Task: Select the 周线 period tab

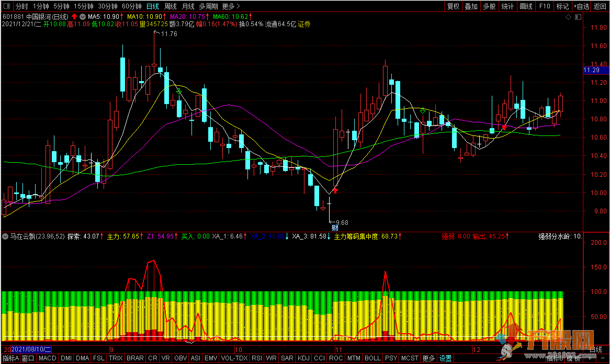Action: (171, 6)
